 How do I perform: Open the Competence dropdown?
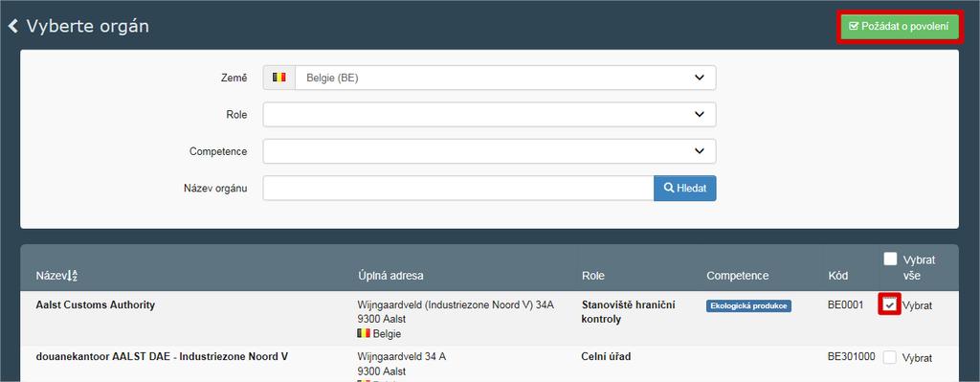point(489,151)
